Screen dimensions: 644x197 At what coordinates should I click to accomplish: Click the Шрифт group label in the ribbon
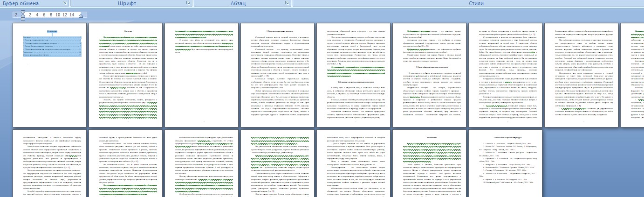click(127, 3)
